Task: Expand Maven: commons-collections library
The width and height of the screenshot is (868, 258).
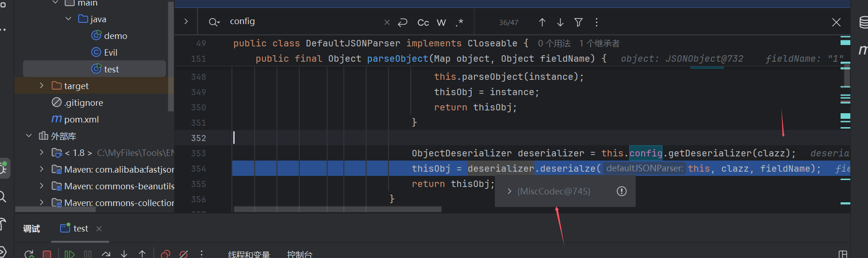Action: pyautogui.click(x=41, y=202)
